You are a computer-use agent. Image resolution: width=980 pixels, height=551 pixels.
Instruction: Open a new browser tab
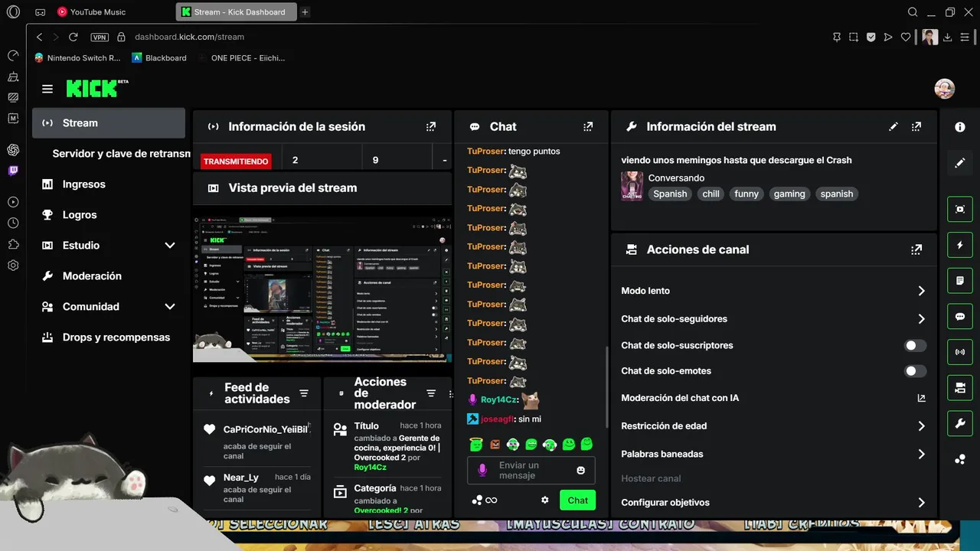point(305,12)
